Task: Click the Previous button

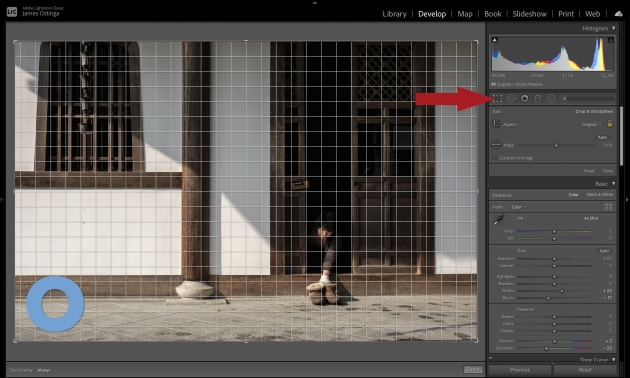Action: tap(520, 370)
